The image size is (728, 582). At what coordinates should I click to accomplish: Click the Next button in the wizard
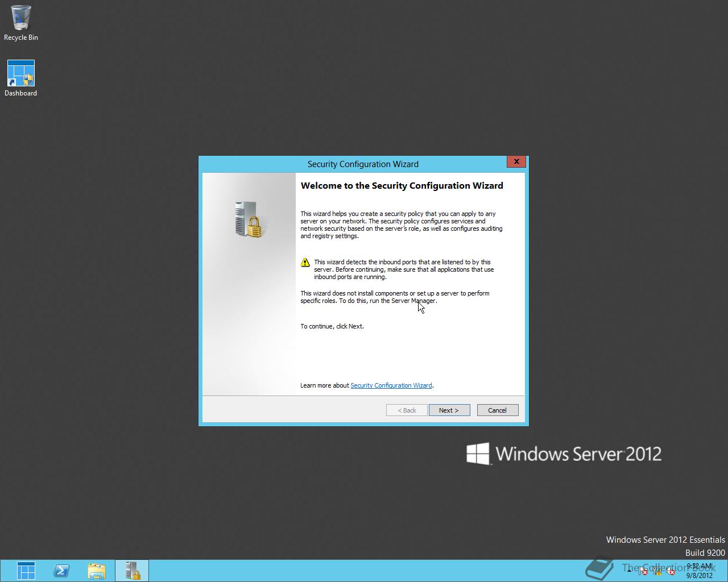pyautogui.click(x=449, y=410)
